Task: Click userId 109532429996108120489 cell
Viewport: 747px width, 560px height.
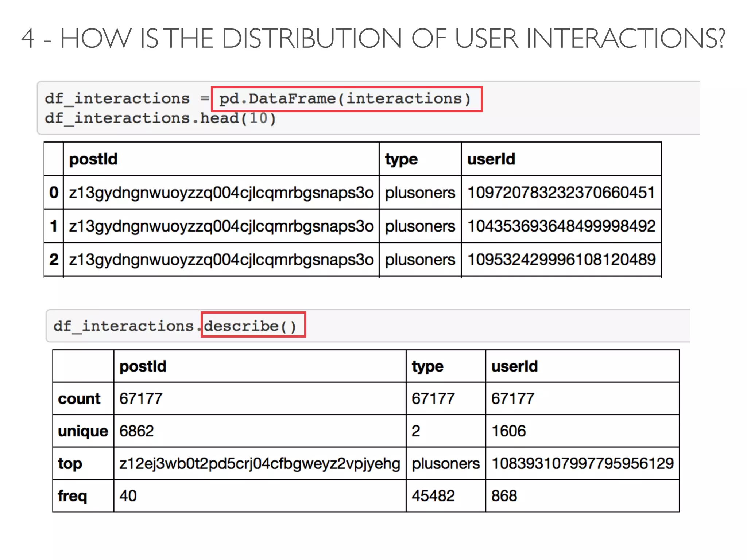Action: point(561,260)
